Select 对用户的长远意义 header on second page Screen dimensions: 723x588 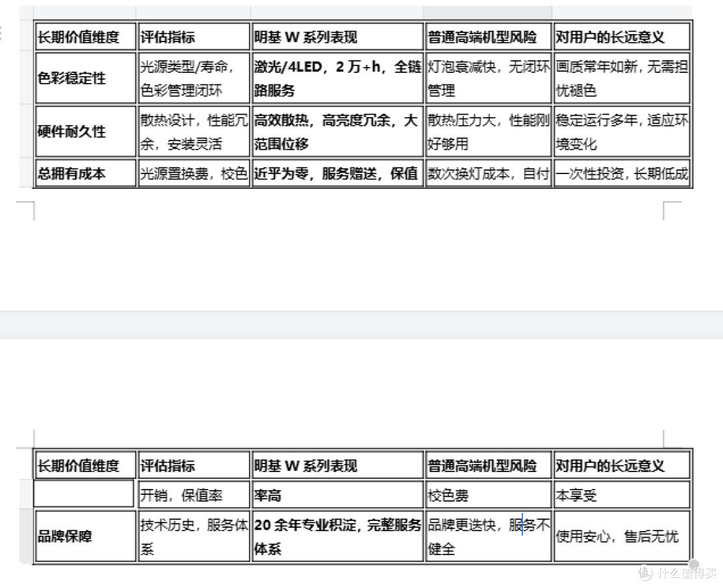(621, 465)
